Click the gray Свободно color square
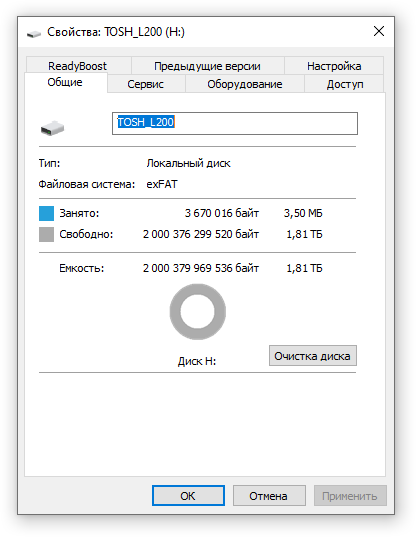The height and width of the screenshot is (537, 416). click(46, 235)
